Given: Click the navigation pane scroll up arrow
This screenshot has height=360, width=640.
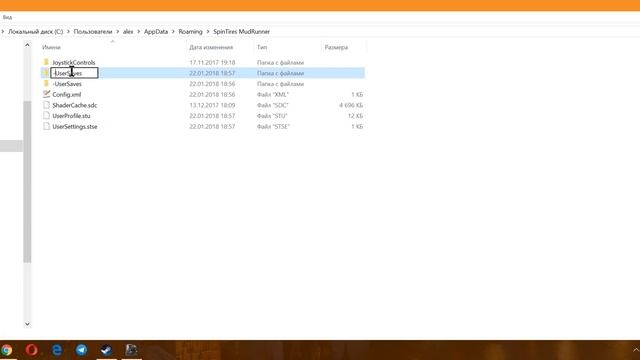Looking at the screenshot, I should (27, 45).
